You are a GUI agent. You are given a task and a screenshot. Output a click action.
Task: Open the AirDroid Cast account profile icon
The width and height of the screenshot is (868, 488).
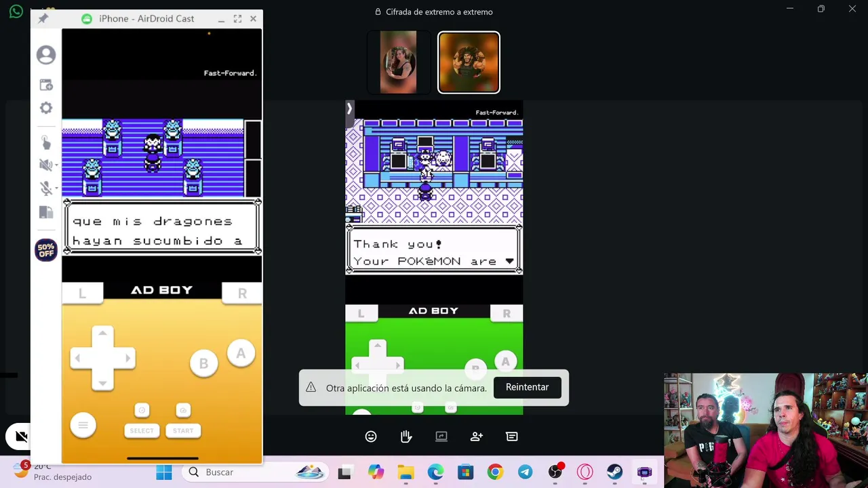point(46,55)
